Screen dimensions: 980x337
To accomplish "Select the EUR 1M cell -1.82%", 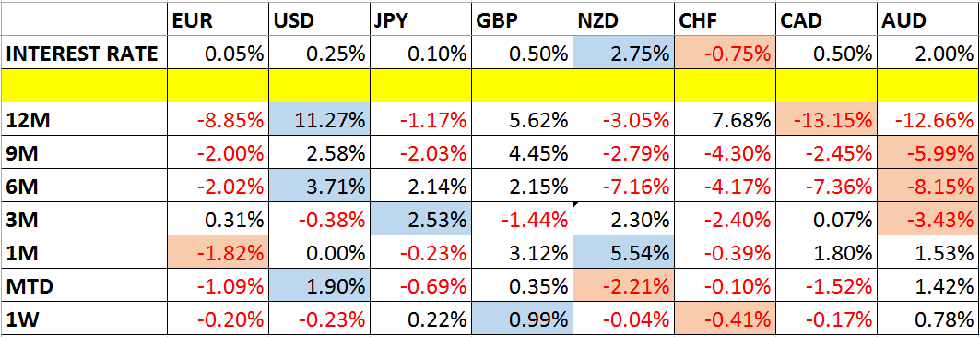I will pos(218,252).
